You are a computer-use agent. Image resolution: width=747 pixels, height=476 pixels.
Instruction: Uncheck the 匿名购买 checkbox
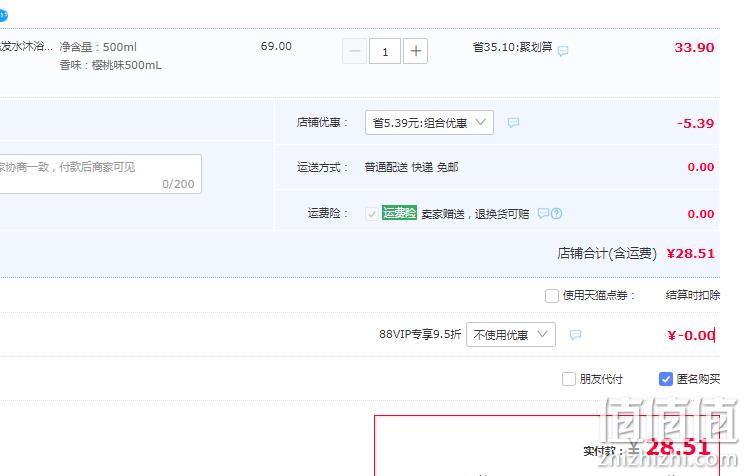(666, 379)
